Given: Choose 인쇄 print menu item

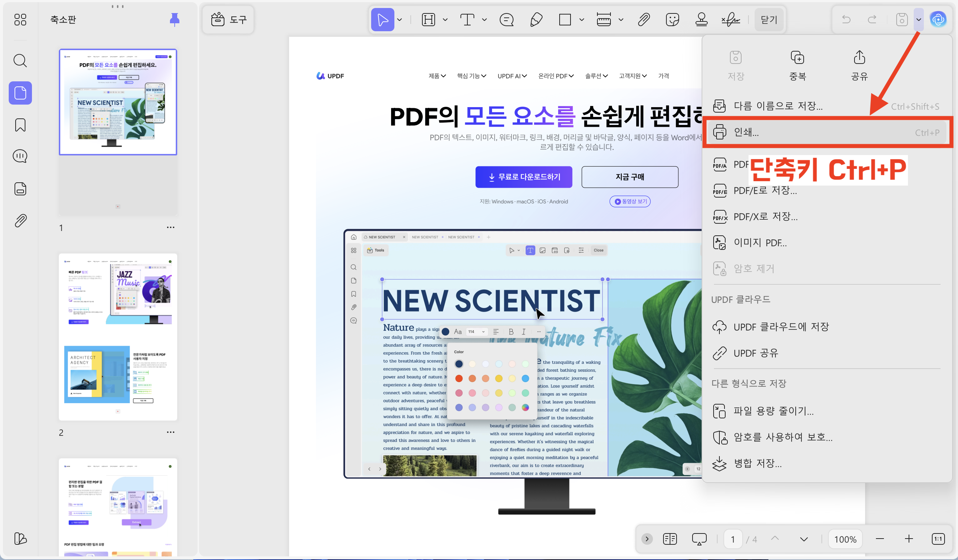Looking at the screenshot, I should click(x=827, y=132).
